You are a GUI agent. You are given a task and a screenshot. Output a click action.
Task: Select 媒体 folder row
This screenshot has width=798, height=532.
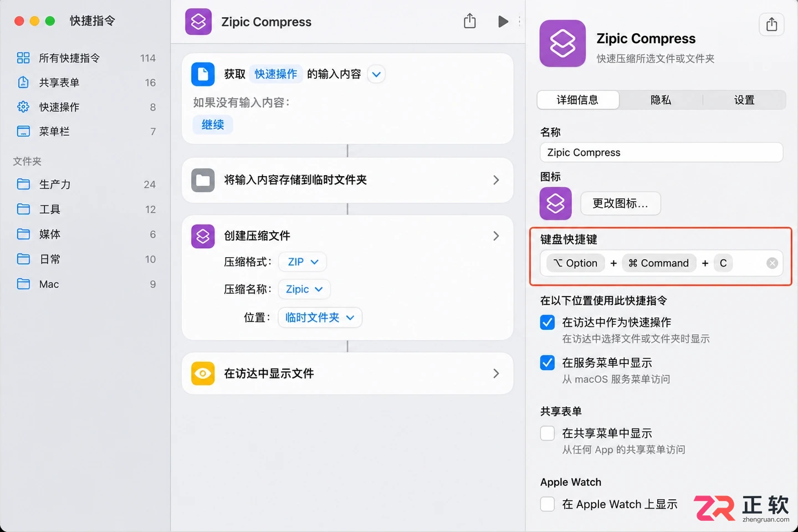(x=86, y=234)
